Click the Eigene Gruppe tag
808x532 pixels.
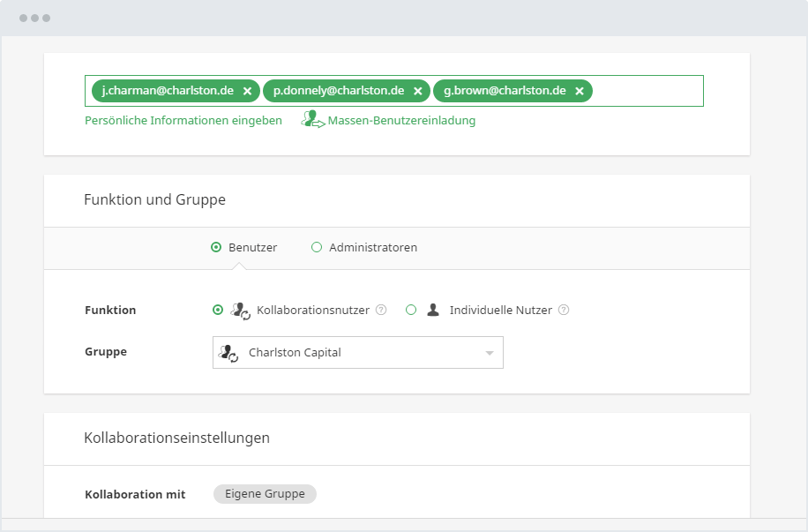point(265,494)
